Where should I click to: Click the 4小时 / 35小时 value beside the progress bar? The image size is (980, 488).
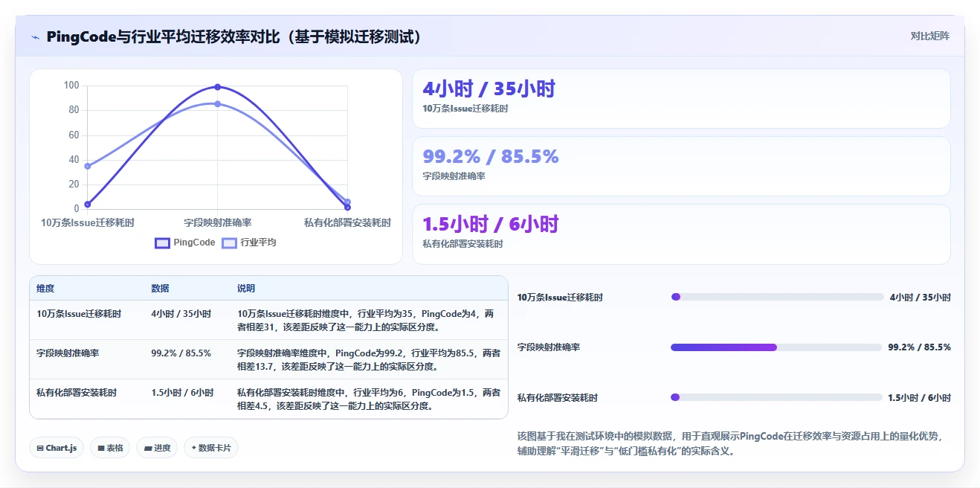[x=920, y=298]
